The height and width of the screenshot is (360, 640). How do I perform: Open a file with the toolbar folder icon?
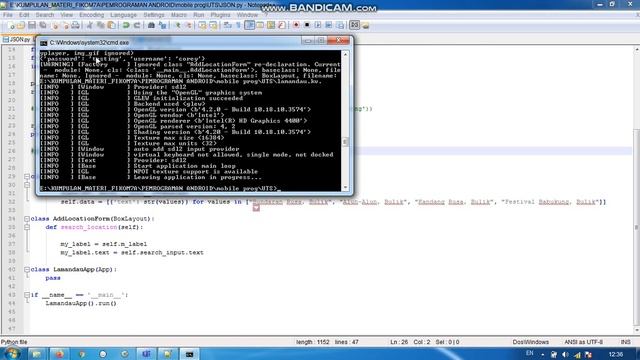(x=21, y=25)
